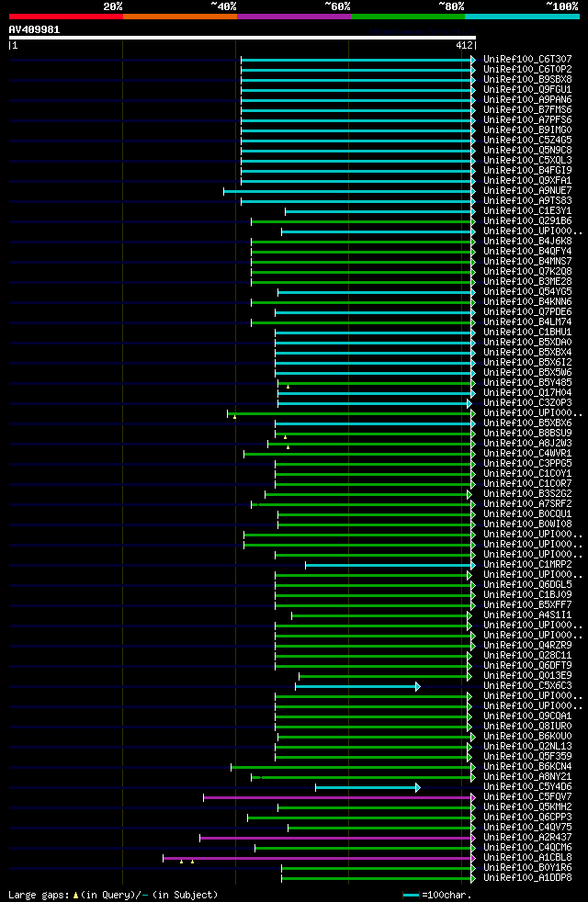Click the cyan alignment bar for A9NUE7

[349, 191]
